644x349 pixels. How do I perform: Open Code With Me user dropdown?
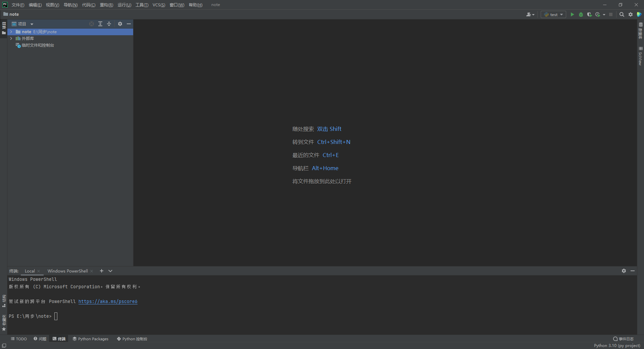[x=530, y=14]
